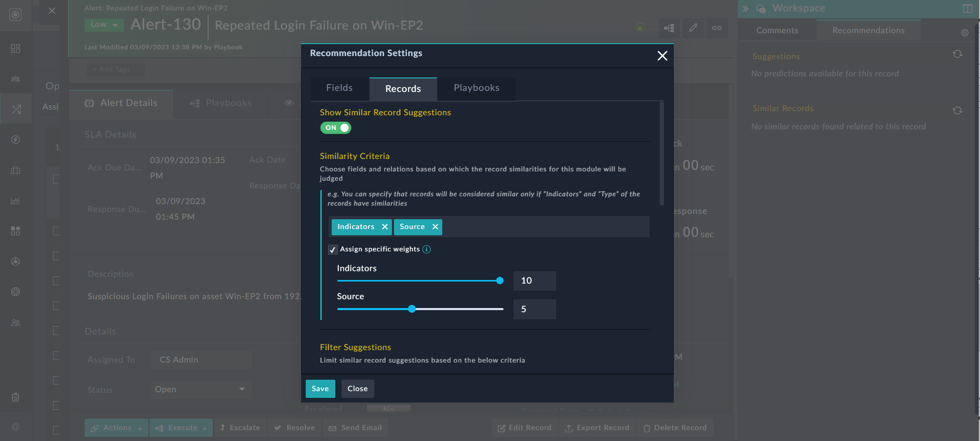Click the Close button in dialog footer

click(x=358, y=389)
